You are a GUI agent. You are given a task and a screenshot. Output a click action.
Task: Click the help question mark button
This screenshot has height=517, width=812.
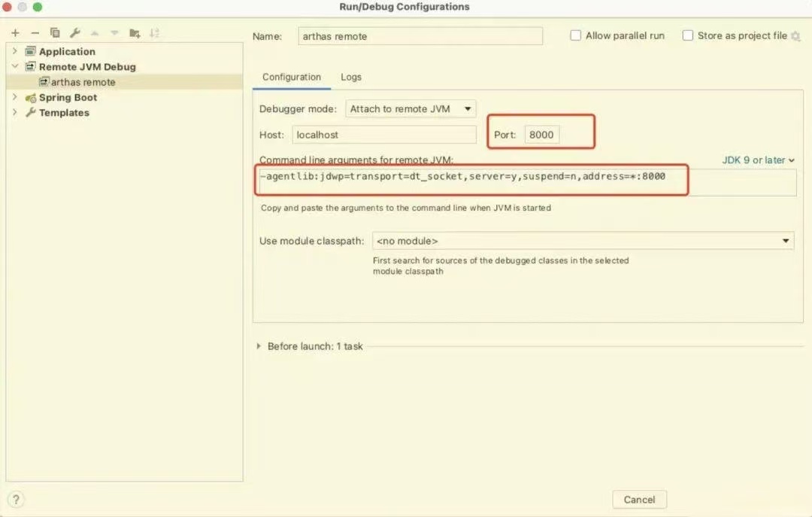tap(16, 500)
